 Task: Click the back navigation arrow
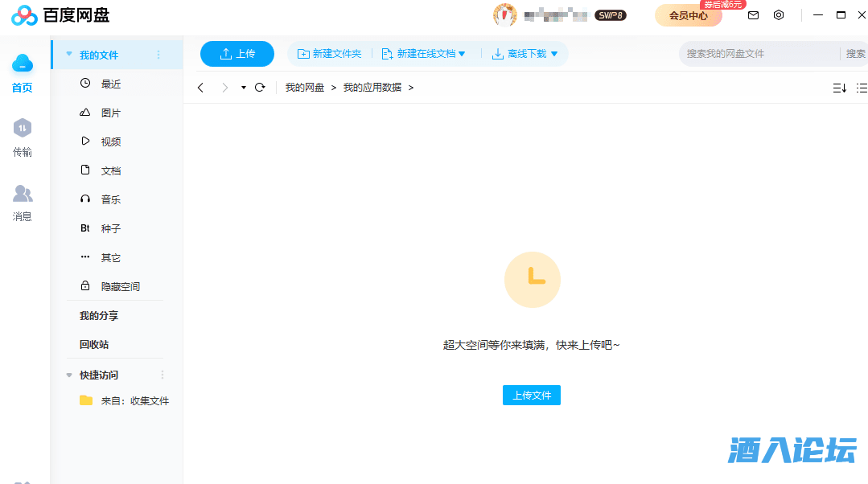tap(200, 87)
